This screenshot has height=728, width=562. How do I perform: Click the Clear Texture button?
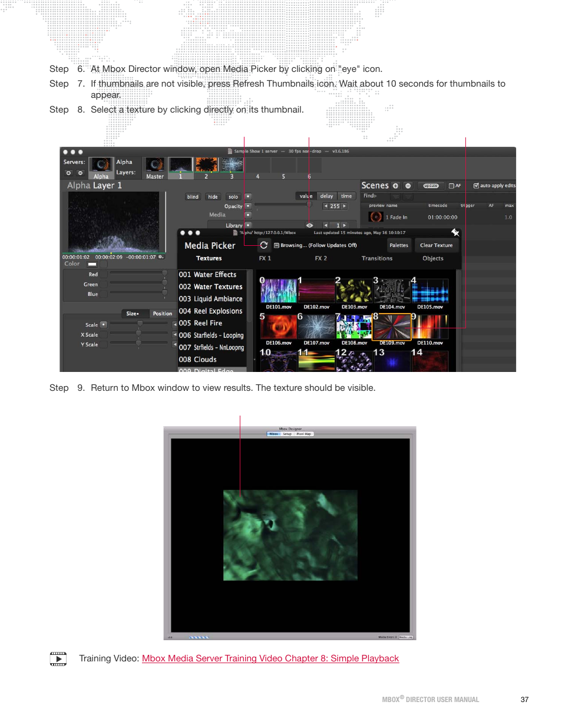tap(437, 245)
